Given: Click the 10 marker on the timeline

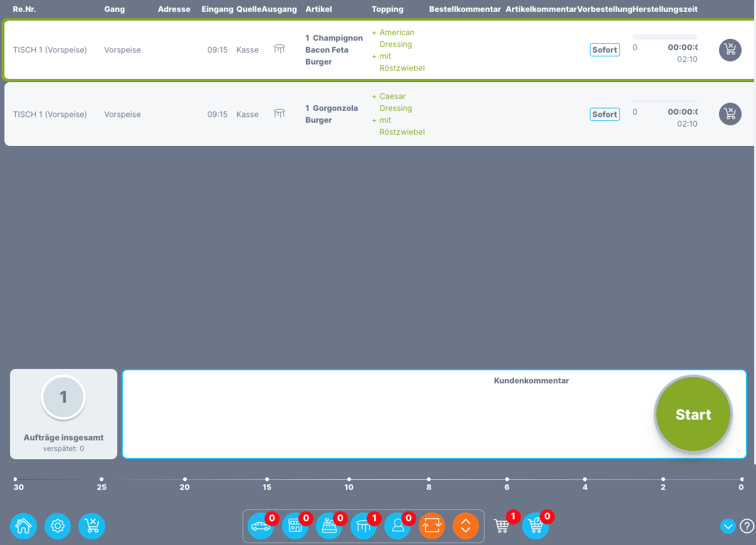Looking at the screenshot, I should (349, 480).
